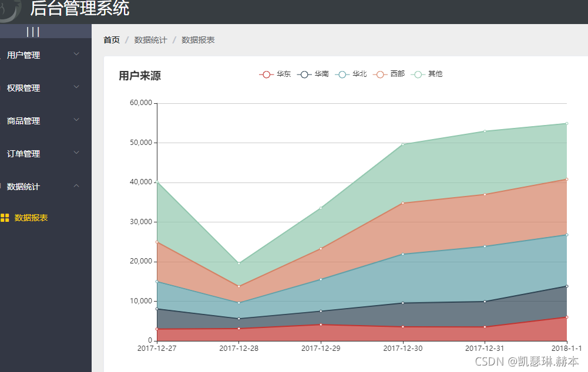Click 后台管理系统 header title
The image size is (588, 372).
click(79, 8)
